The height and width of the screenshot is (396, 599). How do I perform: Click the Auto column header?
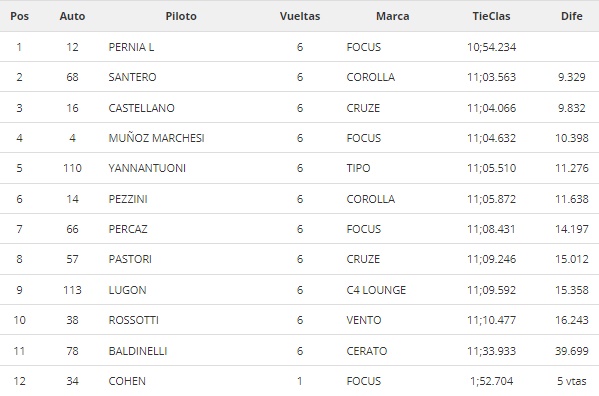pos(72,16)
